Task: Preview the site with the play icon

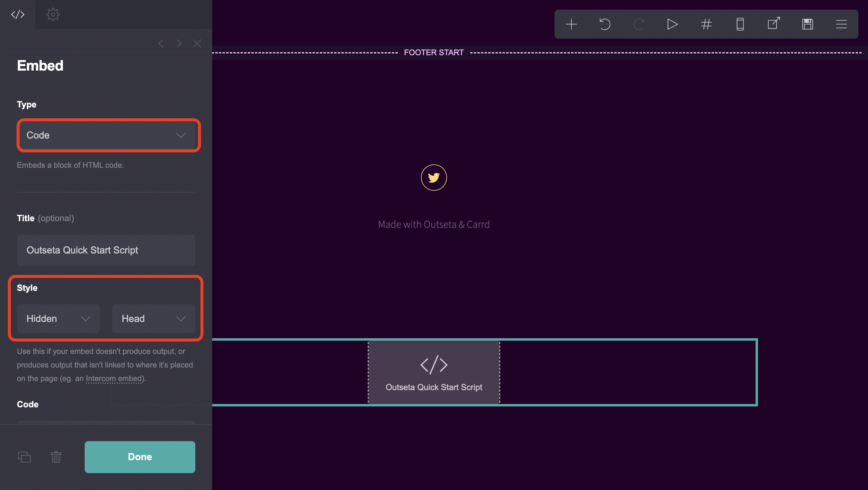Action: pos(673,24)
